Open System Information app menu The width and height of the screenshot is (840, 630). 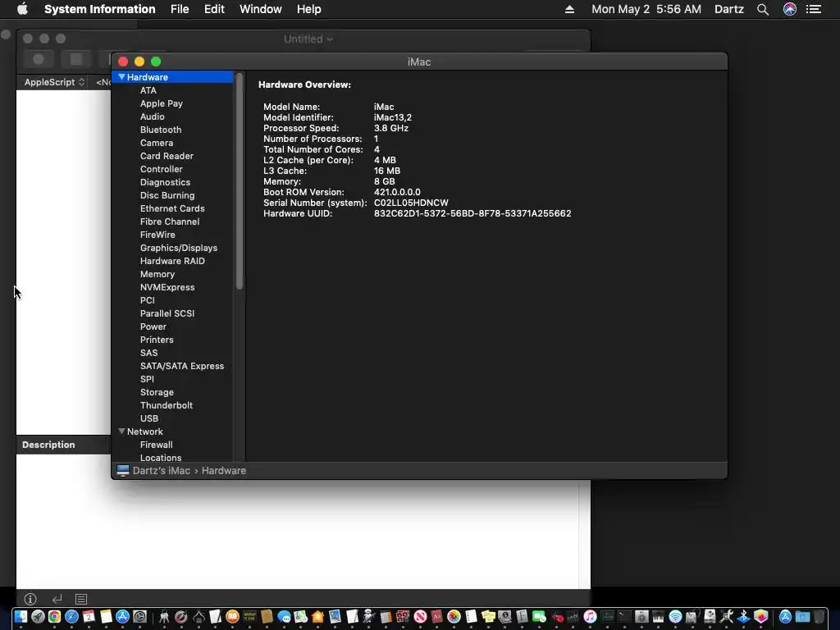coord(99,9)
